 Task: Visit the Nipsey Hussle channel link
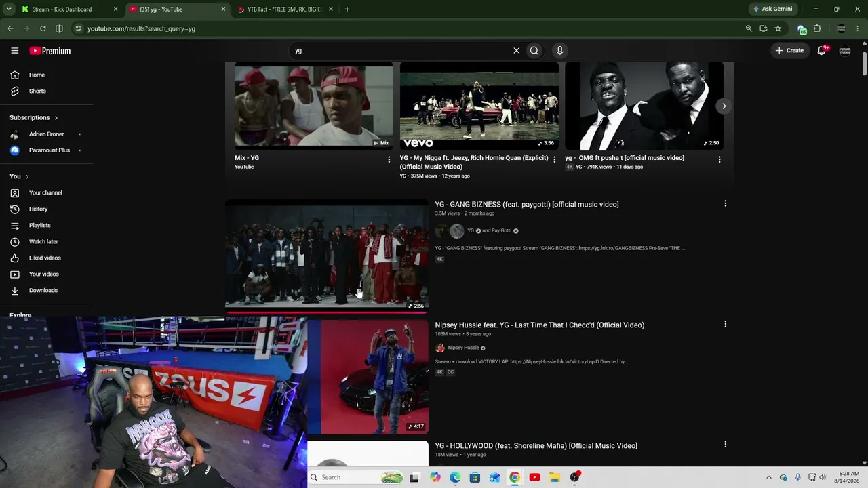pos(463,348)
